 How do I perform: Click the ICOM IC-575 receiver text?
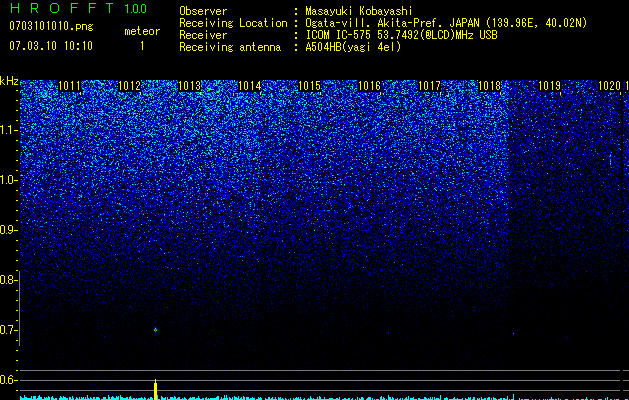[401, 35]
